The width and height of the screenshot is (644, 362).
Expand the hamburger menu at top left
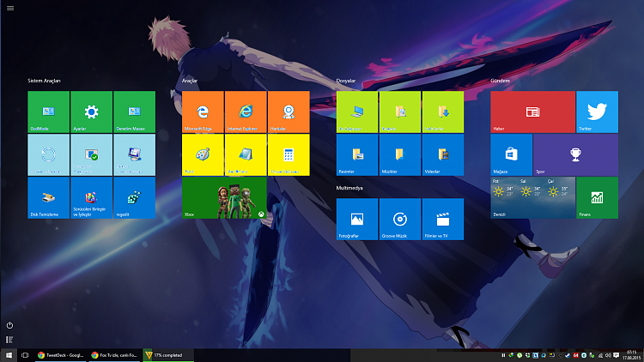tap(10, 8)
